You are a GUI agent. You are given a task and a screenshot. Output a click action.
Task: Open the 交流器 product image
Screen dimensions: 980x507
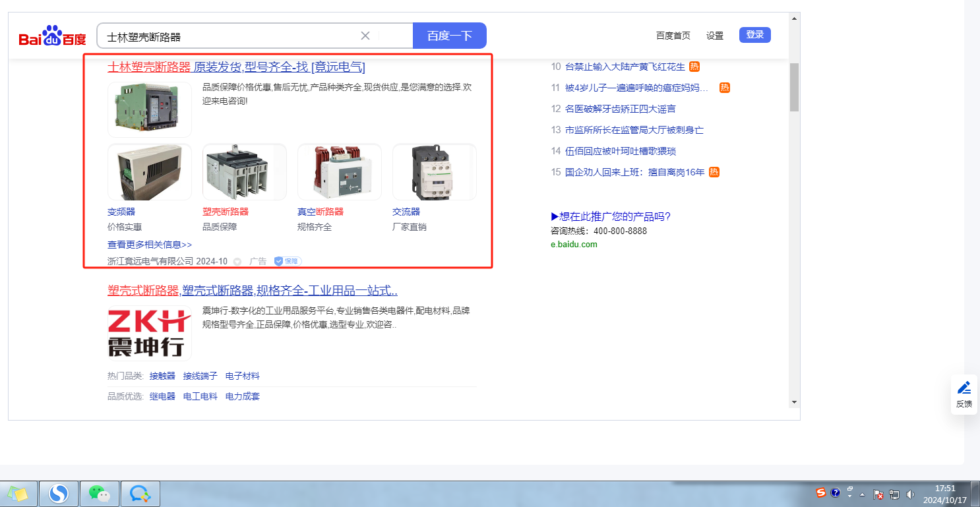[435, 172]
